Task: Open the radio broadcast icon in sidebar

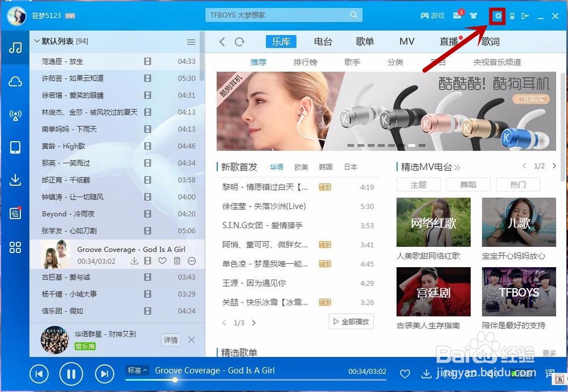Action: coord(15,115)
